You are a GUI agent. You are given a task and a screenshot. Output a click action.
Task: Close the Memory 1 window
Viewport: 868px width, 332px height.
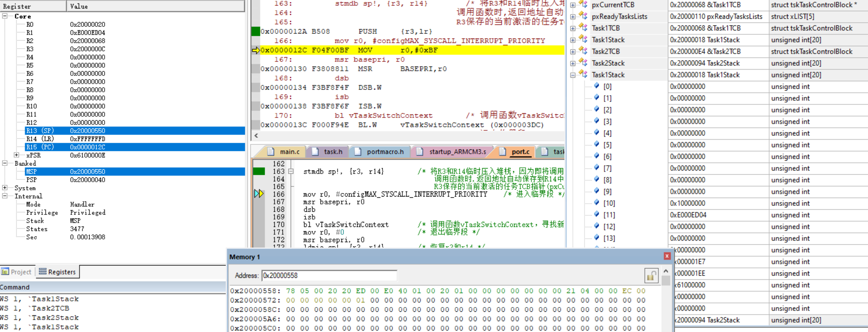coord(667,256)
